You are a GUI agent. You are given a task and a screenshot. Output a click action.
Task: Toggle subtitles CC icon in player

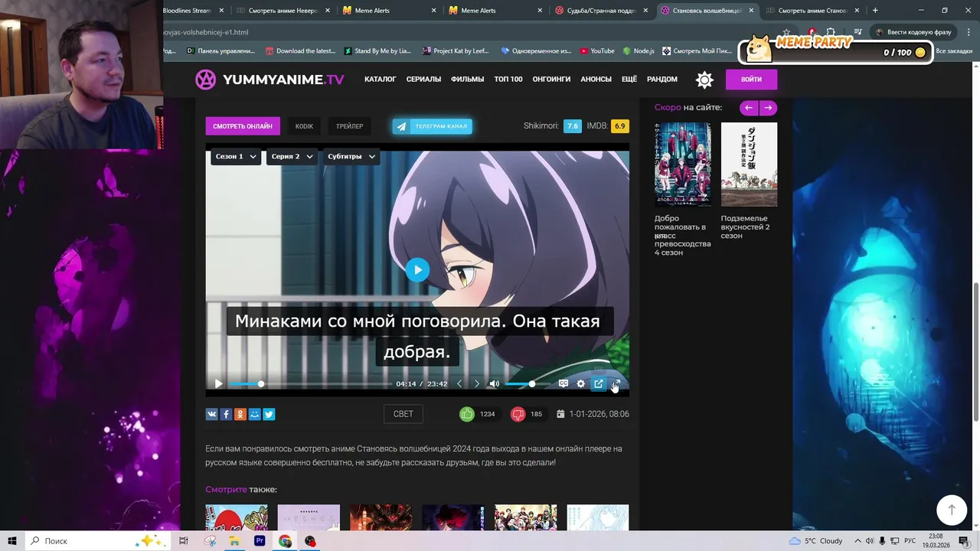click(x=563, y=383)
